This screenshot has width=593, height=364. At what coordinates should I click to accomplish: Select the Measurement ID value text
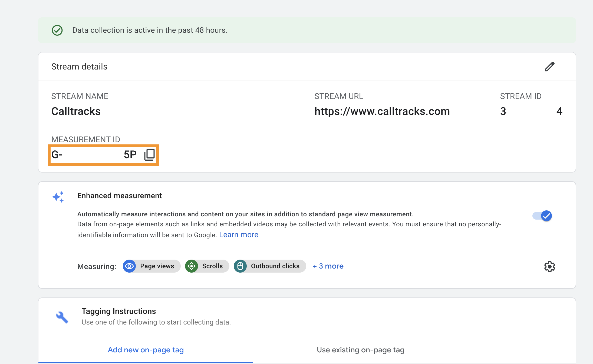tap(94, 155)
